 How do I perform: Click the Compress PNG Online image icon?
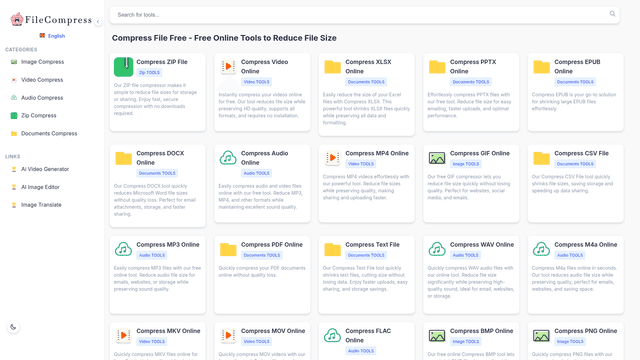542,336
